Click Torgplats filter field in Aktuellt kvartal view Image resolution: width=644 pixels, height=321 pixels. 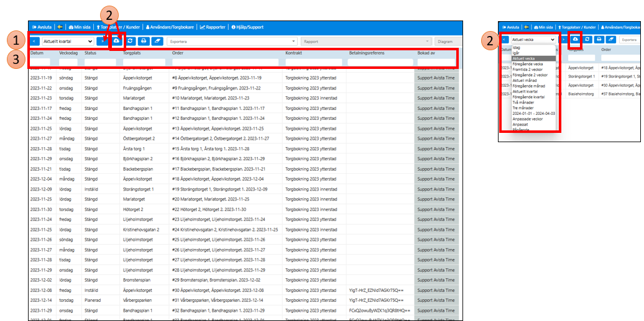pyautogui.click(x=144, y=62)
